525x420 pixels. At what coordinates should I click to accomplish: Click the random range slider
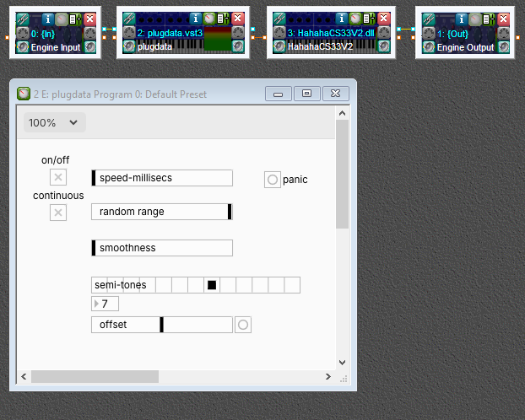161,212
